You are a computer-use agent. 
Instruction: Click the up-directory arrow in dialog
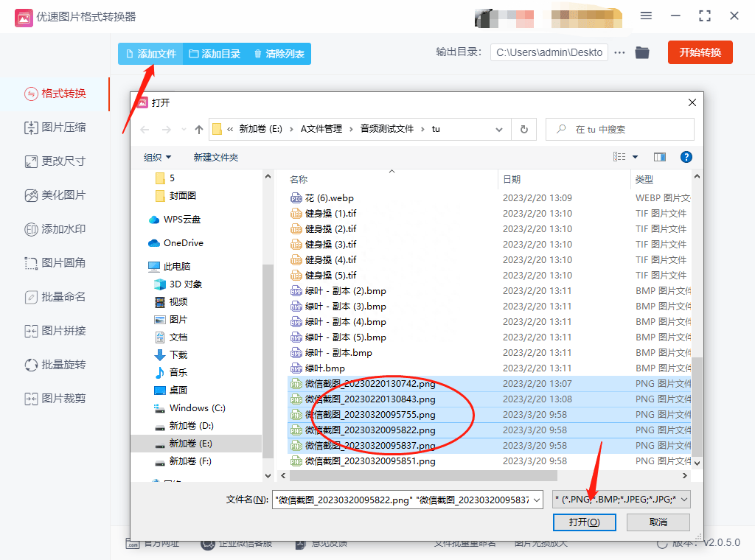(x=198, y=129)
